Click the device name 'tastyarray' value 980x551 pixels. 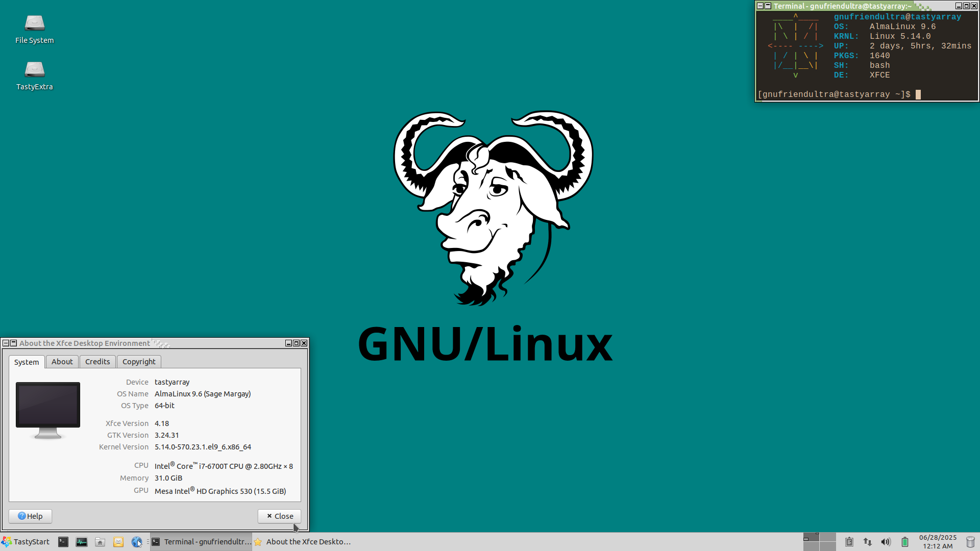[x=172, y=382]
